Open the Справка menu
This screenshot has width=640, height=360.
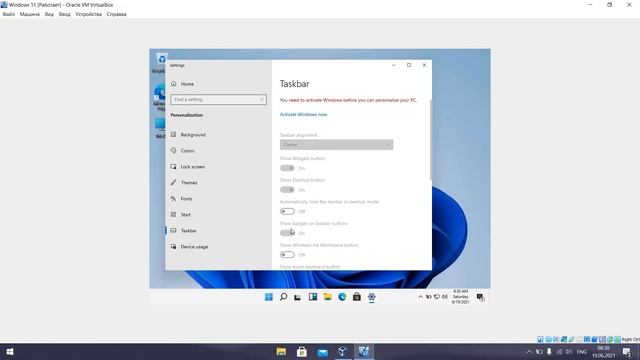(x=116, y=14)
